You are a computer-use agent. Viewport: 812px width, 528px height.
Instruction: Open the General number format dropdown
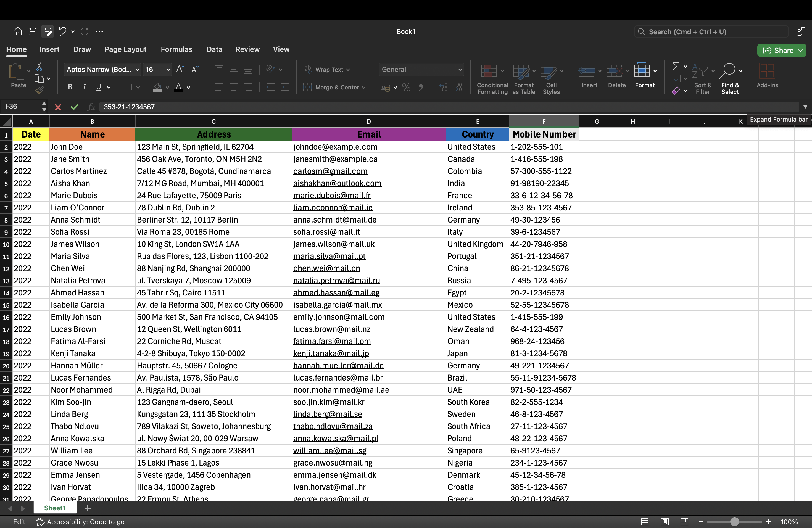click(422, 70)
